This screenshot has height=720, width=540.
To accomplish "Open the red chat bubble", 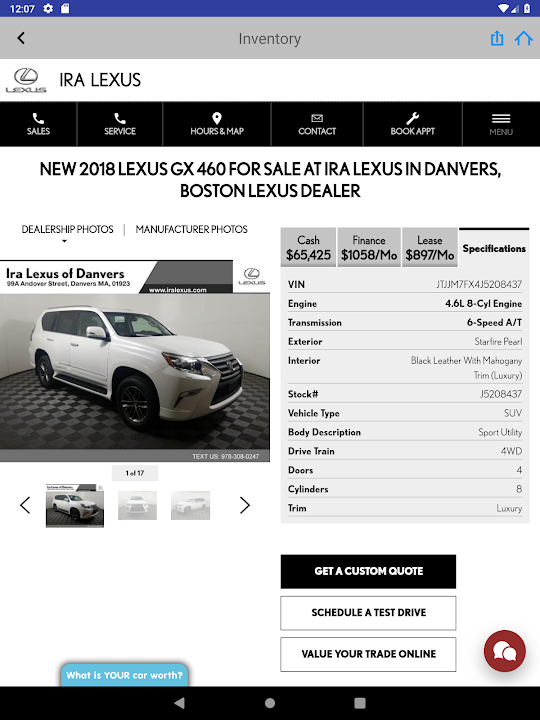I will click(x=505, y=651).
